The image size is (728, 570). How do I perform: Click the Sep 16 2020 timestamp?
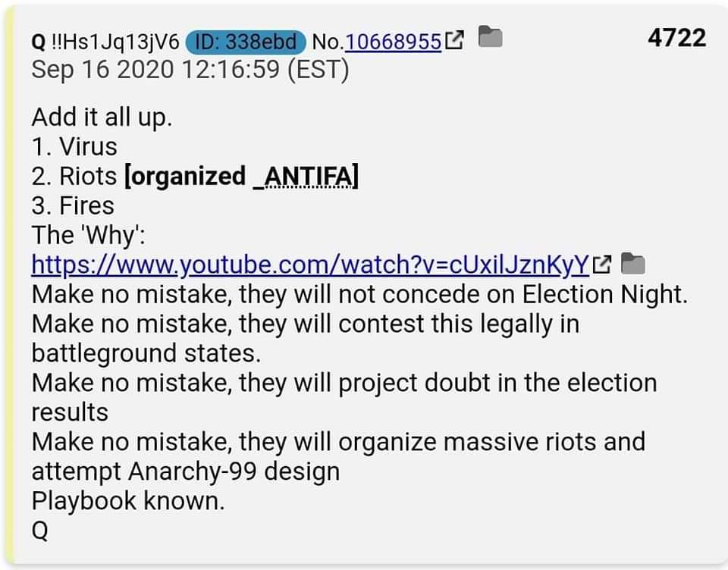(190, 70)
